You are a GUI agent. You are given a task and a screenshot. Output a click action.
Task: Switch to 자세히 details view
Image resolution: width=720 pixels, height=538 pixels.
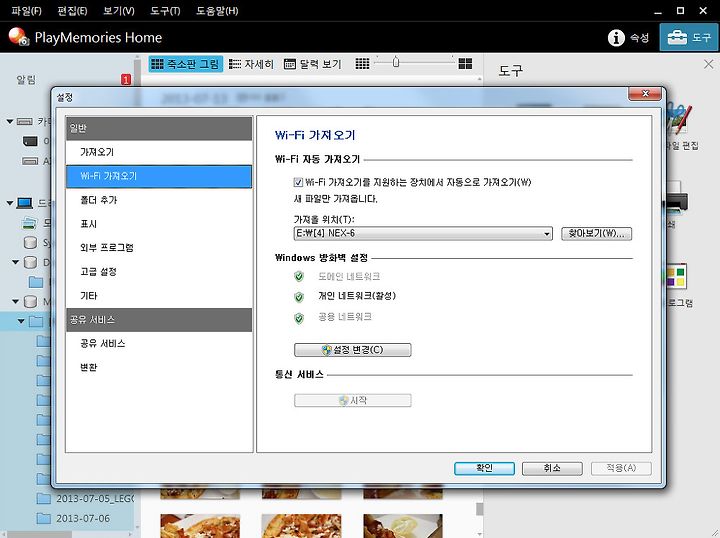251,64
